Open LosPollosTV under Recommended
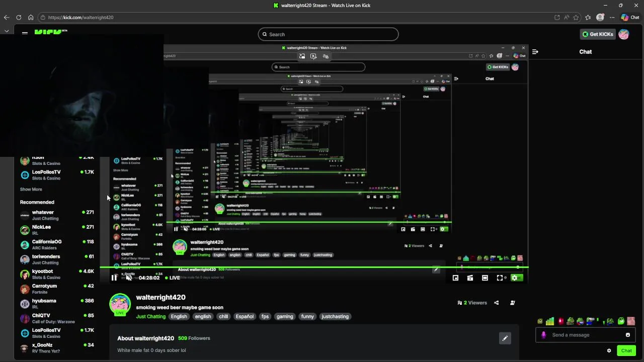 coord(57,333)
